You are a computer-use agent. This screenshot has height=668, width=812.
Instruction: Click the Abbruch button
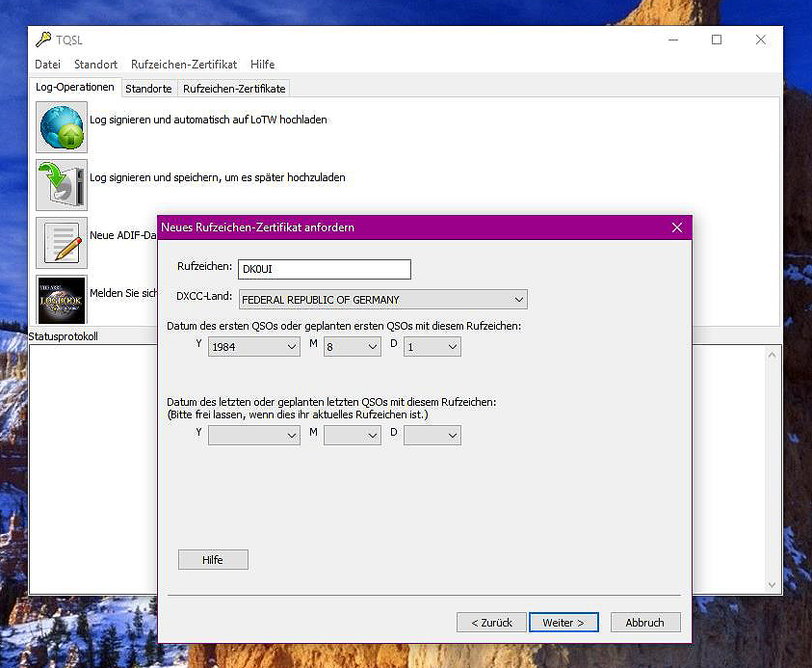click(645, 623)
